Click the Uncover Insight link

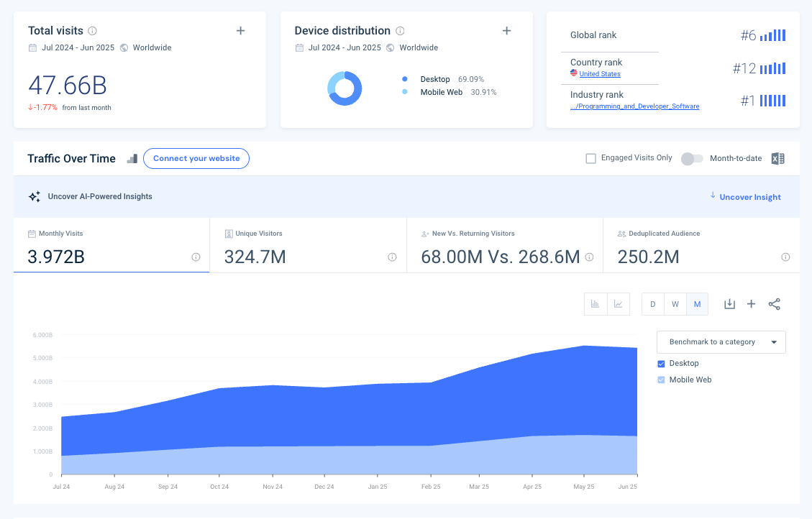coord(749,196)
